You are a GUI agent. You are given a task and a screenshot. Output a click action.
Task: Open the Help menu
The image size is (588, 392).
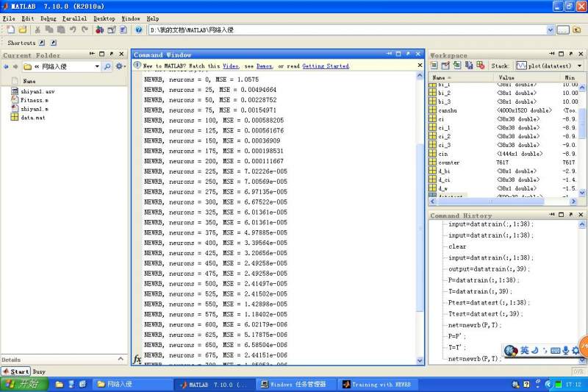coord(153,18)
